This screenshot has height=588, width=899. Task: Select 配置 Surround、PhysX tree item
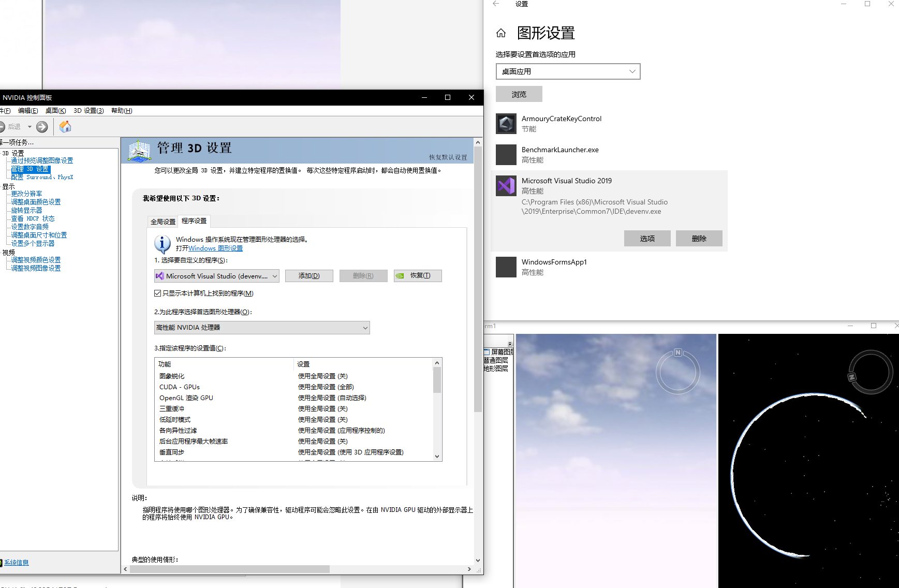42,178
